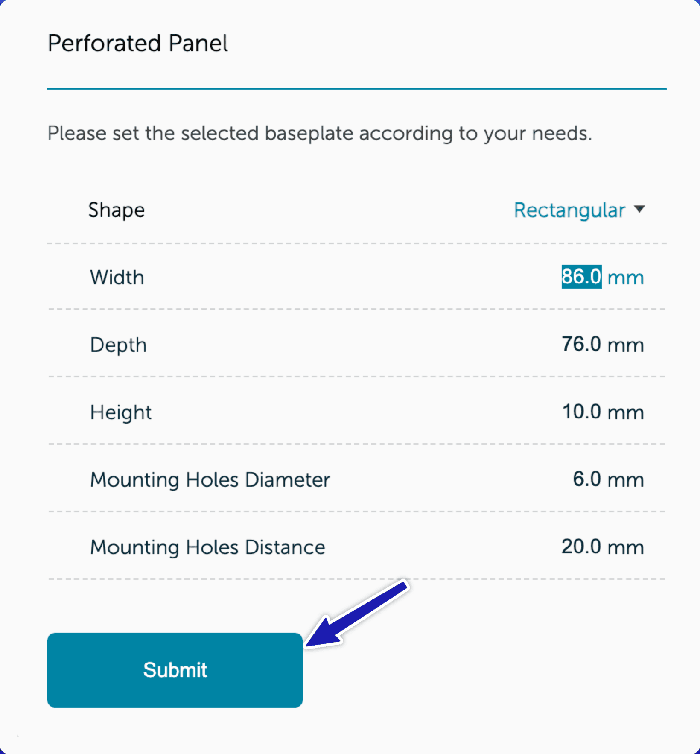Click the Mounting Holes Distance label
The image size is (700, 754).
(207, 547)
